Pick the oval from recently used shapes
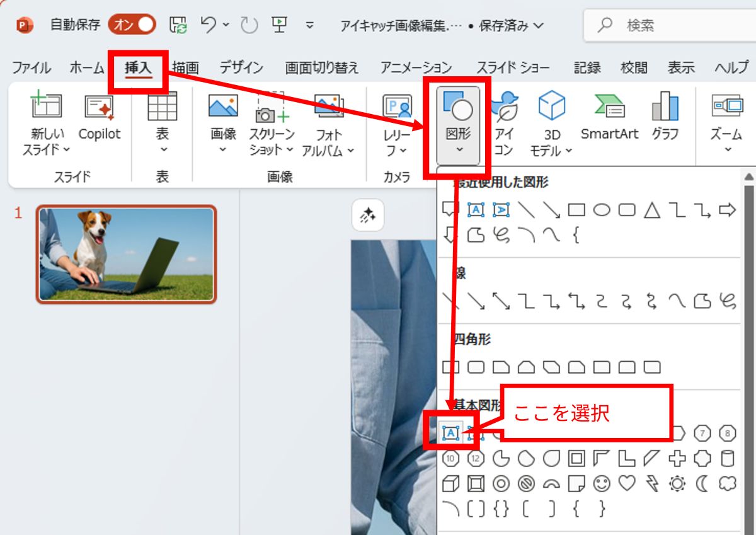This screenshot has height=535, width=756. (602, 210)
